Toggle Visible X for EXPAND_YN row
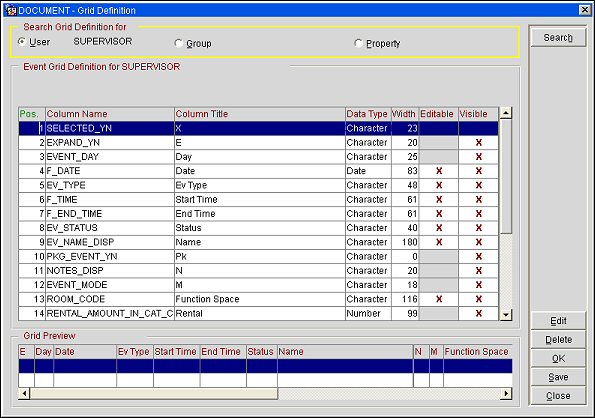 click(479, 143)
